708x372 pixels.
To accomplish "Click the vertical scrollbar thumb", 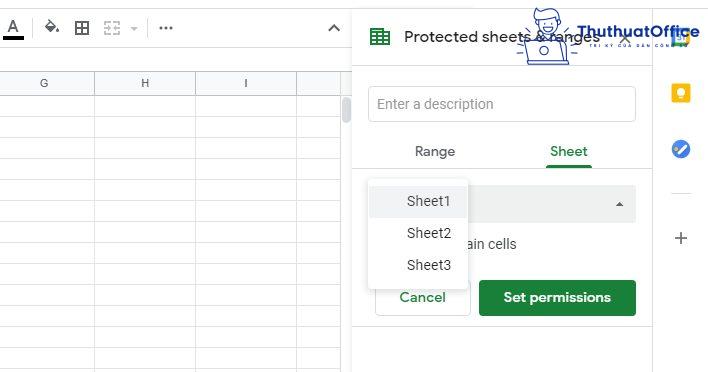I will [x=346, y=110].
